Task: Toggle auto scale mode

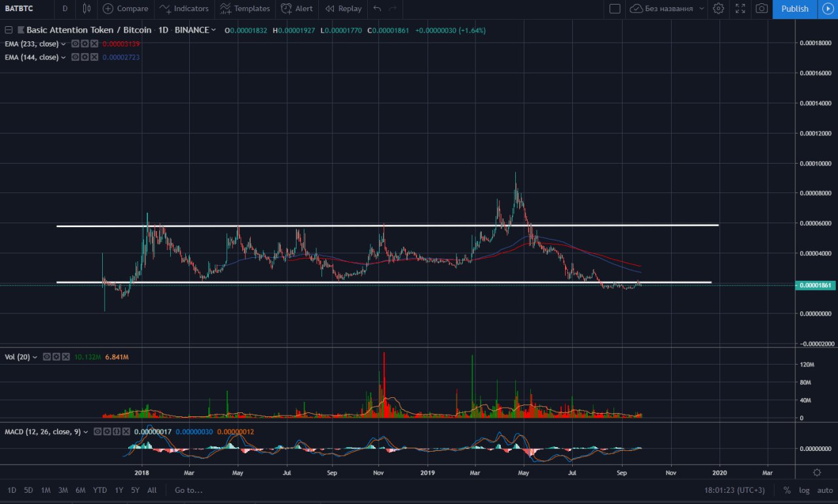Action: click(824, 490)
